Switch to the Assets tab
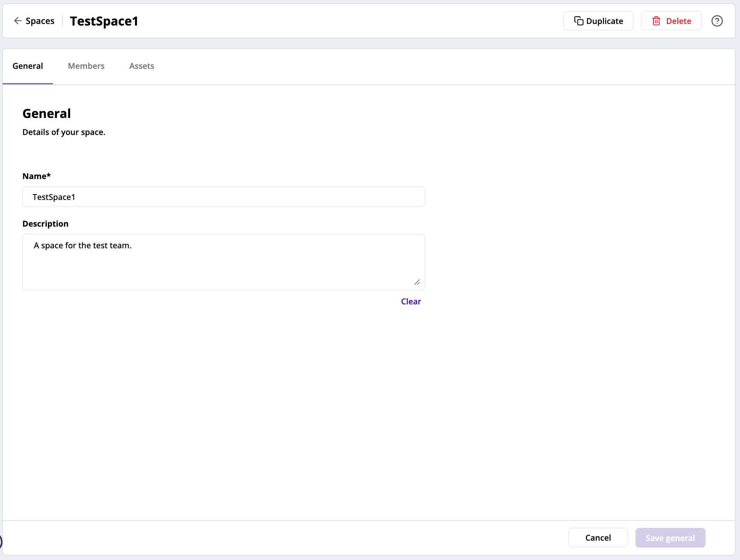 point(142,66)
